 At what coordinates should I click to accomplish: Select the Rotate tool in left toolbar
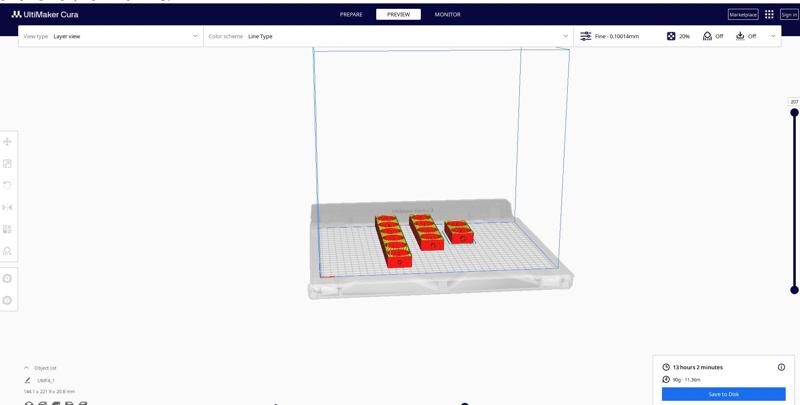point(7,185)
